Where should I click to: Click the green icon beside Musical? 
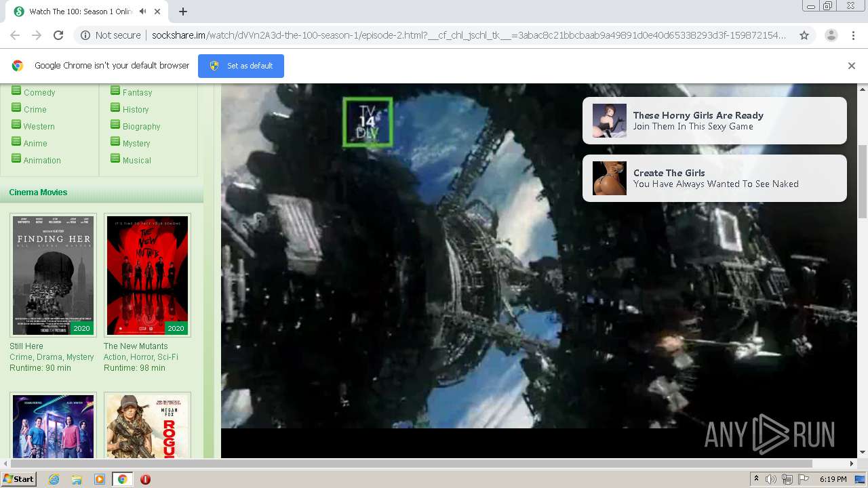(x=115, y=158)
